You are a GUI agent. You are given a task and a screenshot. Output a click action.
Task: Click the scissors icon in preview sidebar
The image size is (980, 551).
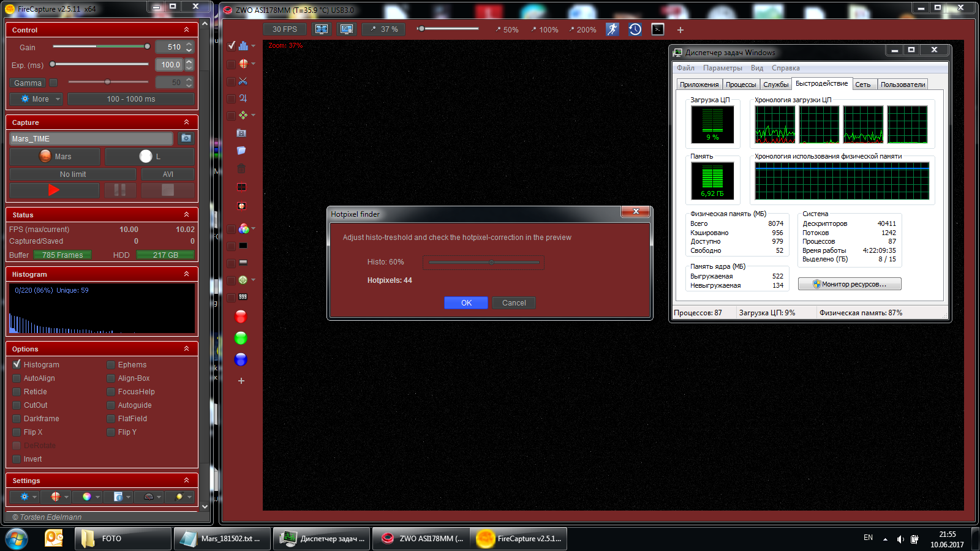click(243, 81)
